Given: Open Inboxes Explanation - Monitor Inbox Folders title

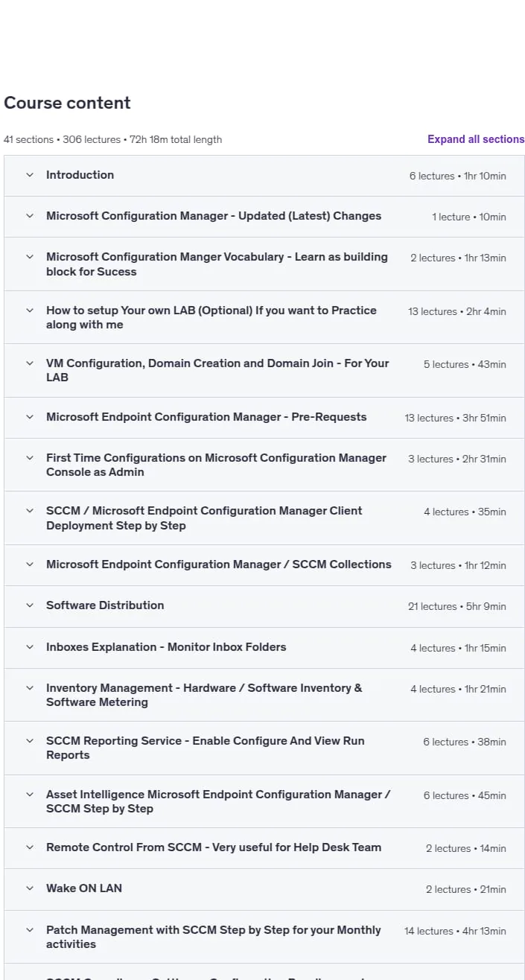Looking at the screenshot, I should tap(166, 647).
